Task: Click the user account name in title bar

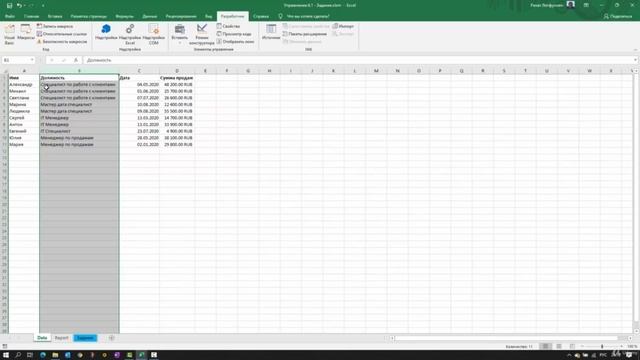Action: [x=547, y=5]
